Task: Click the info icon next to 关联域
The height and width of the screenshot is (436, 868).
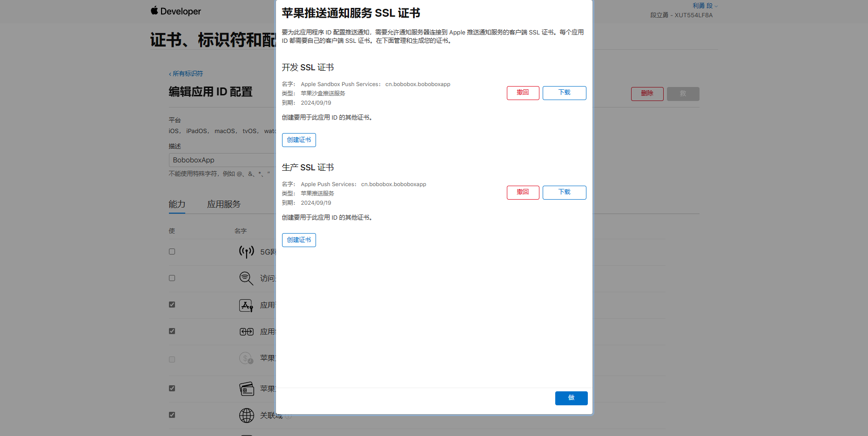Action: coord(289,416)
